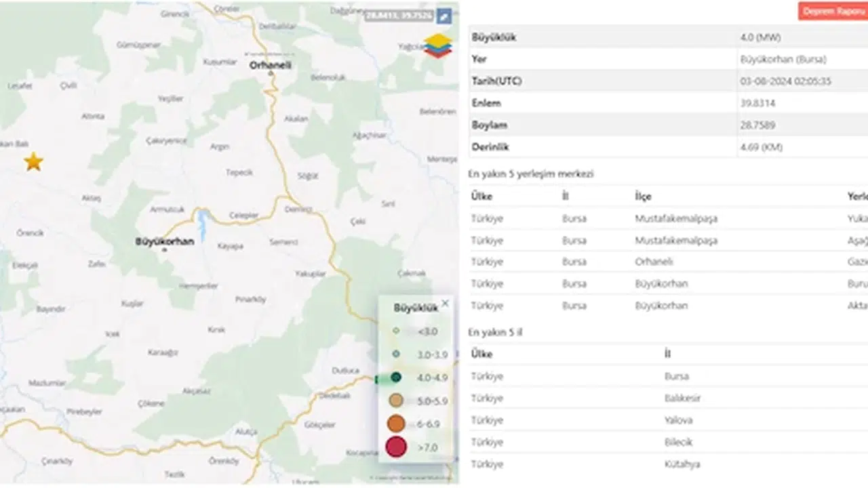Click the Orhaneli district table cell
This screenshot has width=868, height=488.
coord(654,262)
